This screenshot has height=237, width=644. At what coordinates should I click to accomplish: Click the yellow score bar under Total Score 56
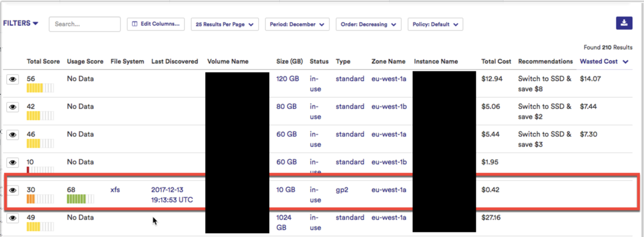pyautogui.click(x=40, y=88)
